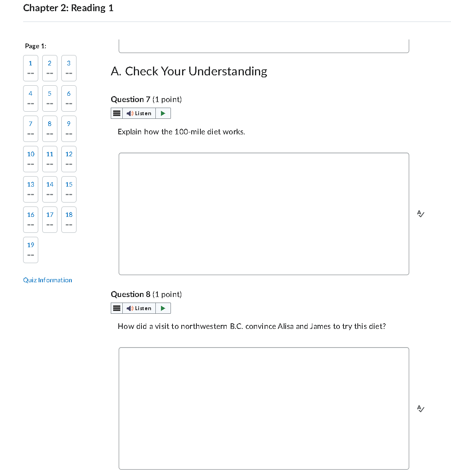Click into Question 7 answer text box
Image resolution: width=451 pixels, height=476 pixels.
[x=264, y=214]
